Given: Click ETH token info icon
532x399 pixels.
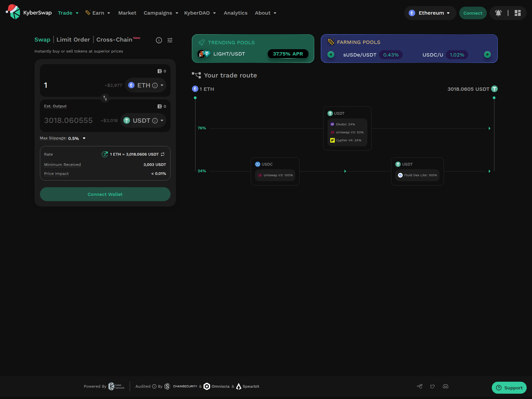Looking at the screenshot, I should pos(155,85).
